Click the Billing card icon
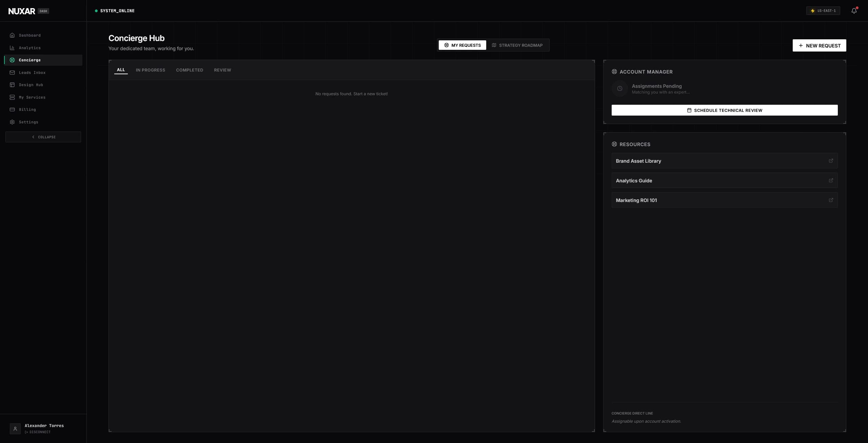The width and height of the screenshot is (868, 443). coord(12,109)
